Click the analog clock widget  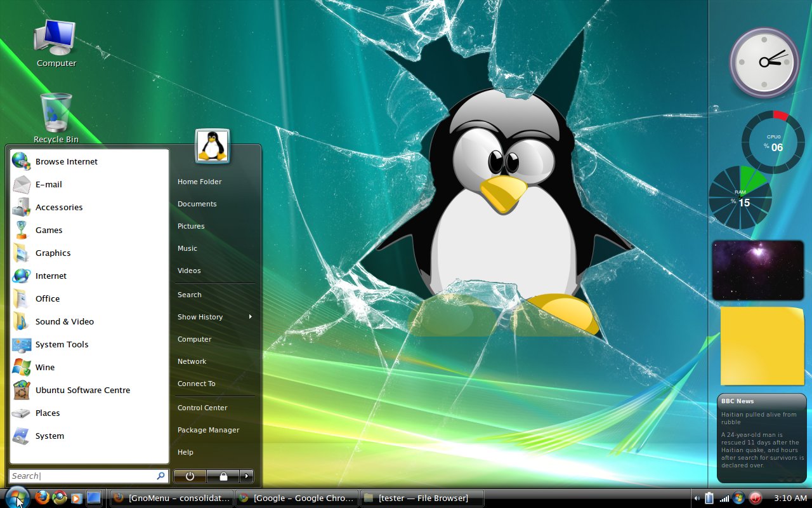tap(764, 62)
